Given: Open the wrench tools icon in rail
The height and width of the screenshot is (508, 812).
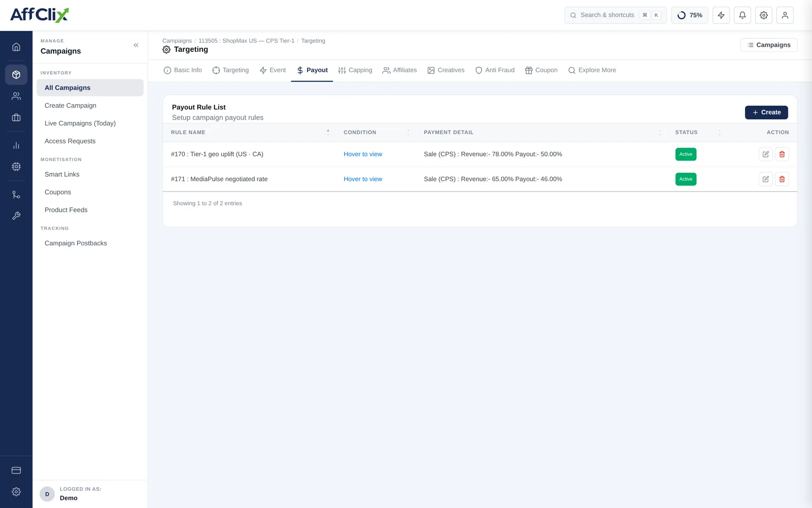Looking at the screenshot, I should pyautogui.click(x=16, y=216).
